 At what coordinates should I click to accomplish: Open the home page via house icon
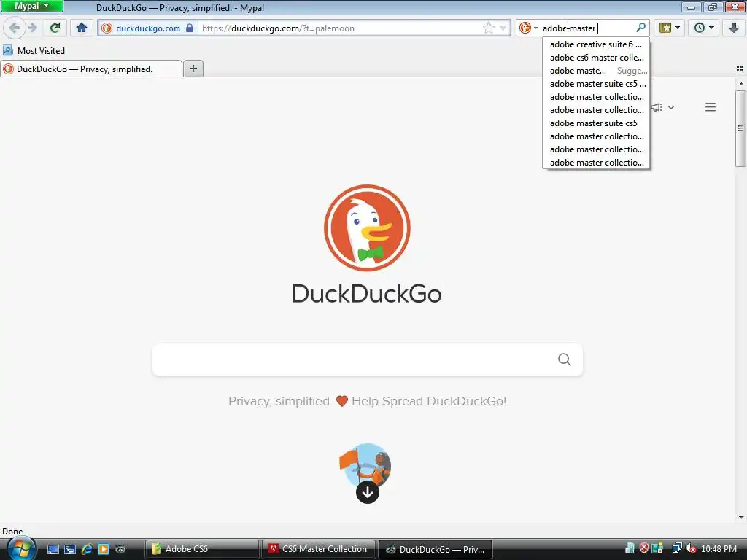click(x=82, y=28)
